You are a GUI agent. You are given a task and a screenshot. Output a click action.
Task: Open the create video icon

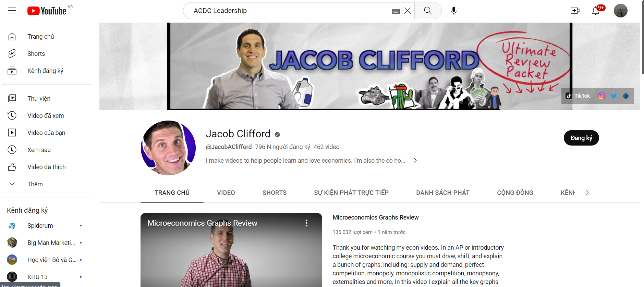tap(575, 11)
